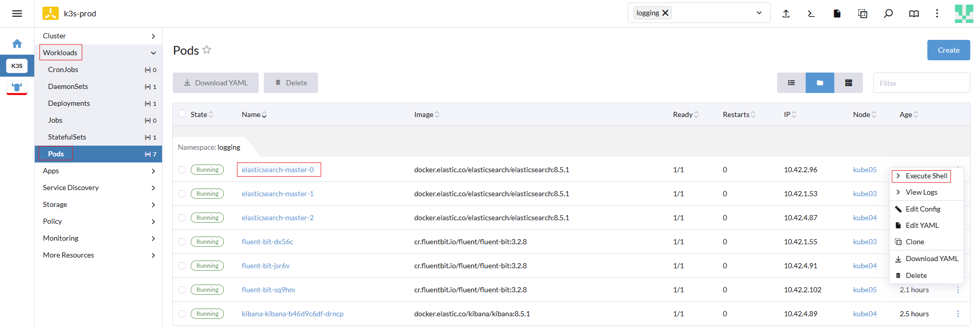Select Edit Config in the context menu

[926, 209]
